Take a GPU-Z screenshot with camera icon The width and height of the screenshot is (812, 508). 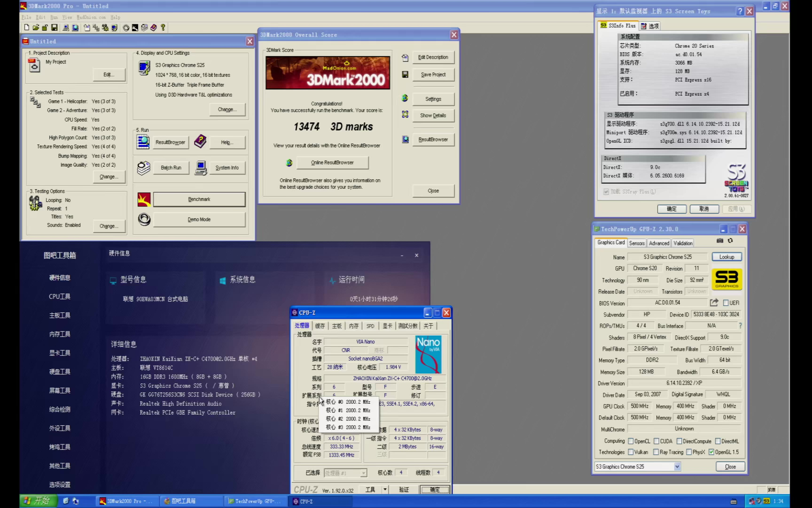click(720, 241)
